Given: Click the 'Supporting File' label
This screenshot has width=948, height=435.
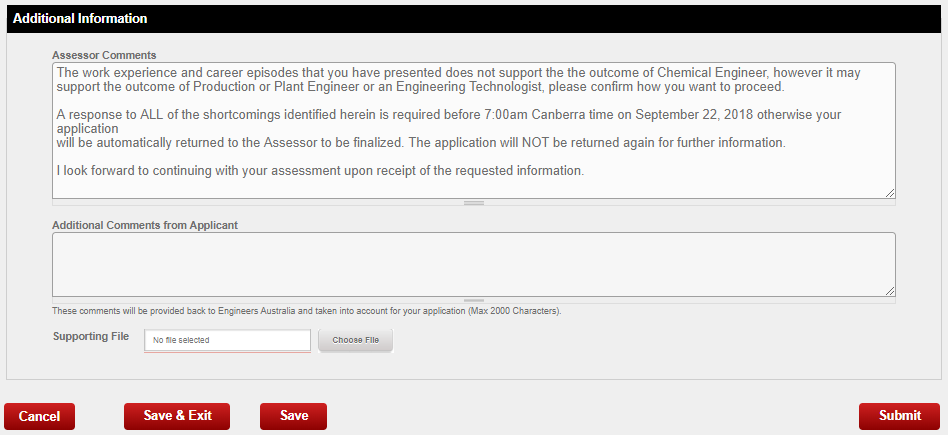Looking at the screenshot, I should tap(91, 336).
